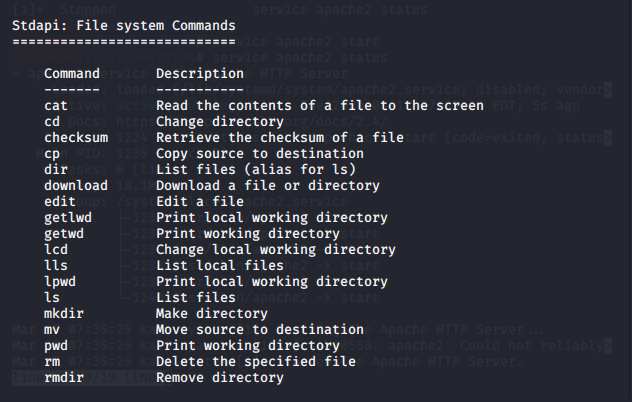Select the 'lls' command text
This screenshot has width=632, height=402.
tap(56, 266)
